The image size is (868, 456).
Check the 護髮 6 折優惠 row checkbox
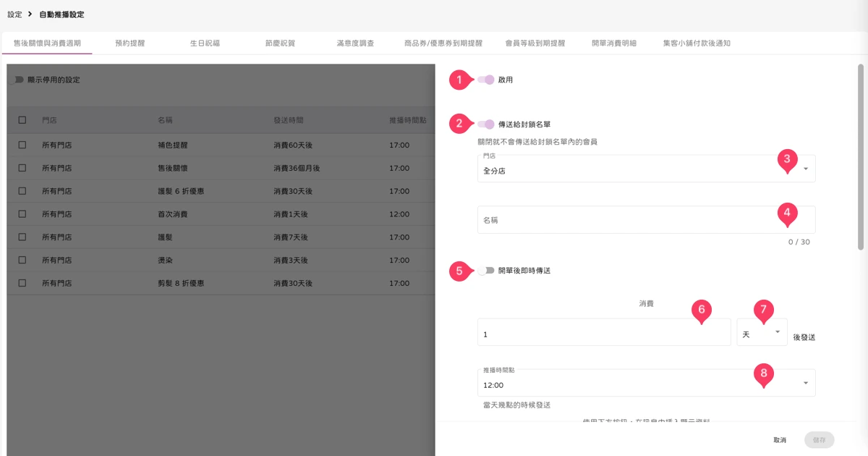point(22,191)
